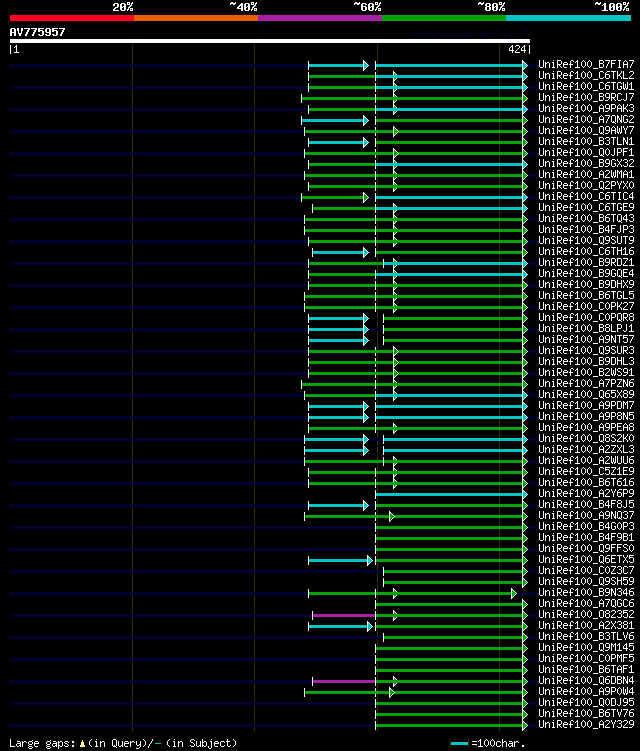Click UniRef100_B9DHX9 label

click(x=586, y=284)
